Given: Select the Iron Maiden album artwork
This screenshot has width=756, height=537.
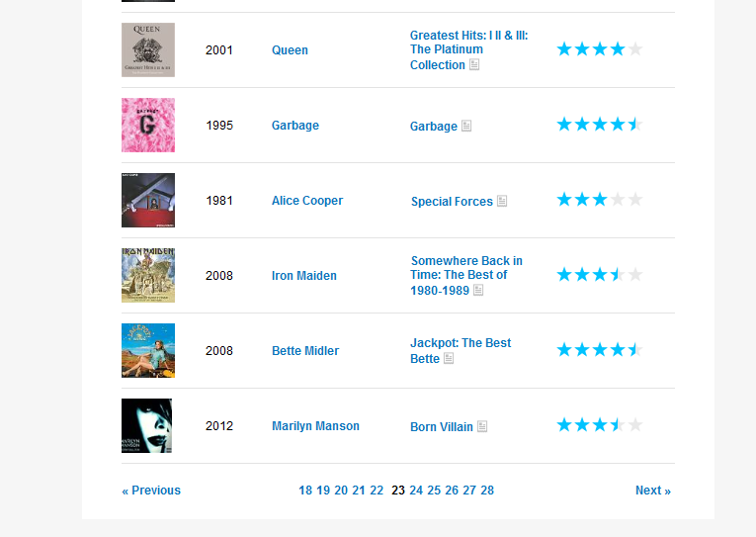Looking at the screenshot, I should pos(148,275).
